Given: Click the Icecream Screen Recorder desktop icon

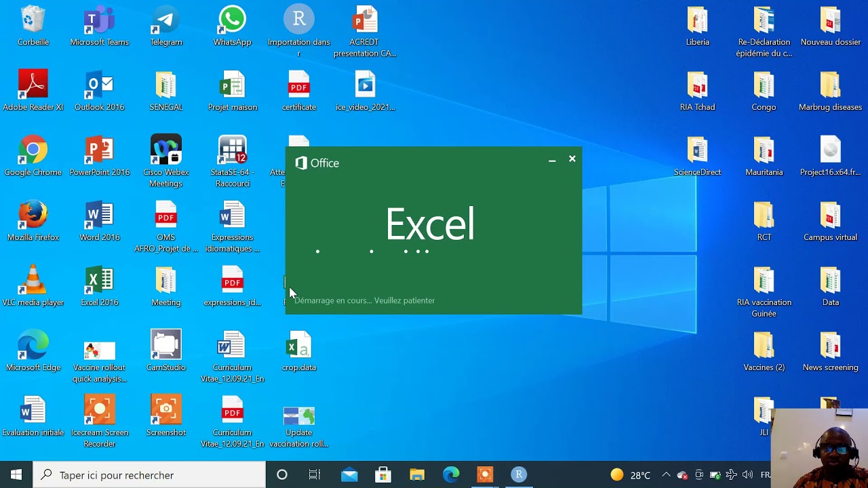Looking at the screenshot, I should (x=100, y=422).
